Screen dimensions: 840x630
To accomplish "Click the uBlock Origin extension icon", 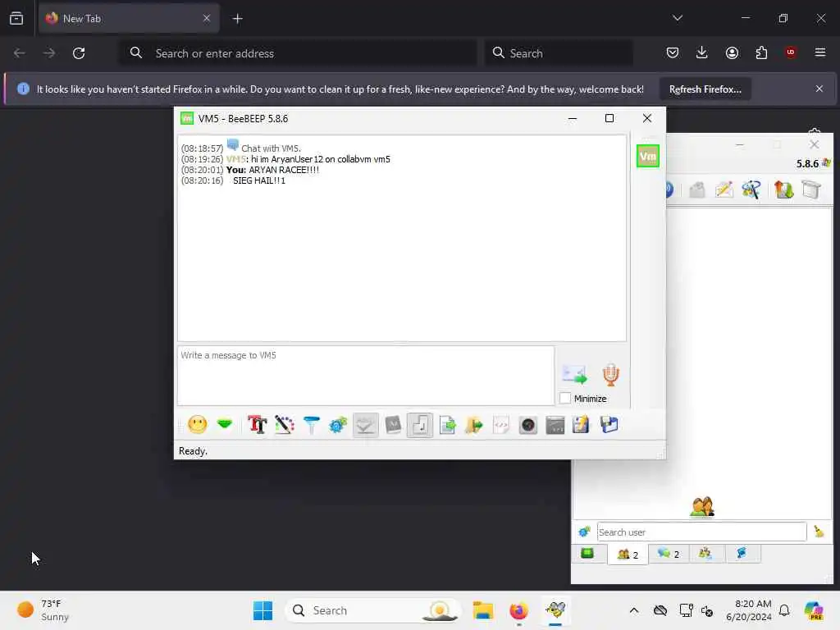I will pyautogui.click(x=790, y=52).
